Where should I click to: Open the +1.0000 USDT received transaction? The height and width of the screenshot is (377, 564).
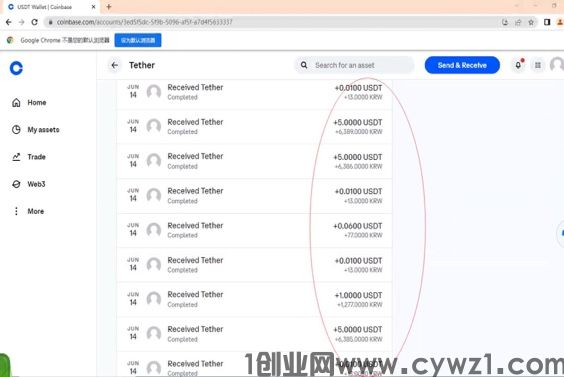coord(254,299)
